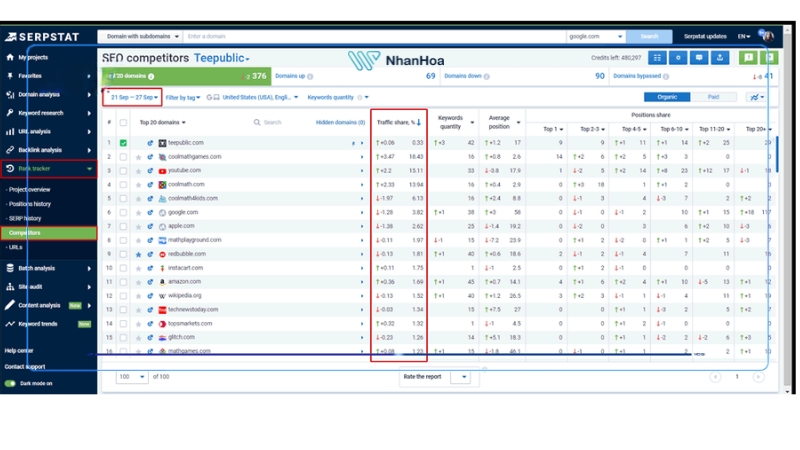Toggle the Dark mode switch
This screenshot has width=800, height=450.
(x=10, y=384)
